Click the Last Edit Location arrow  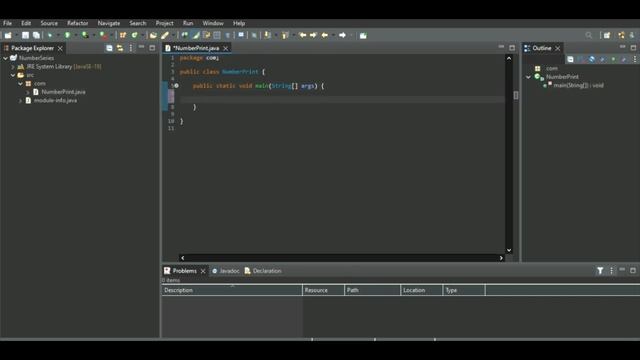click(303, 36)
